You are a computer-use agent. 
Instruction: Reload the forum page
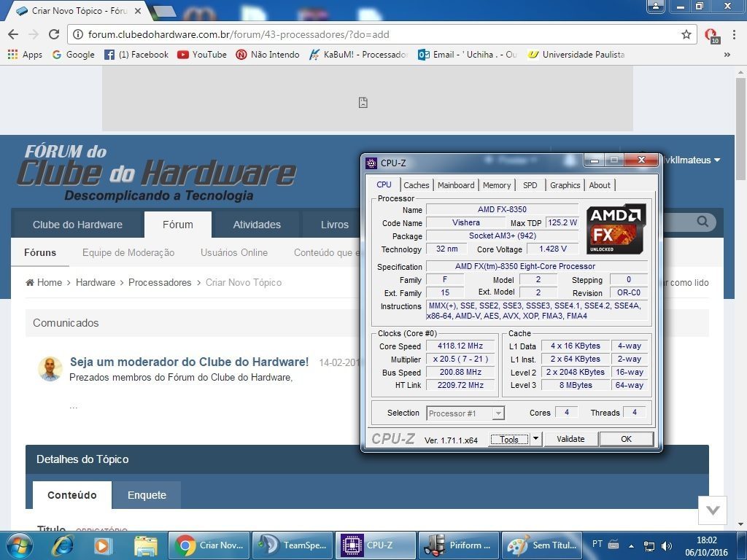point(54,34)
